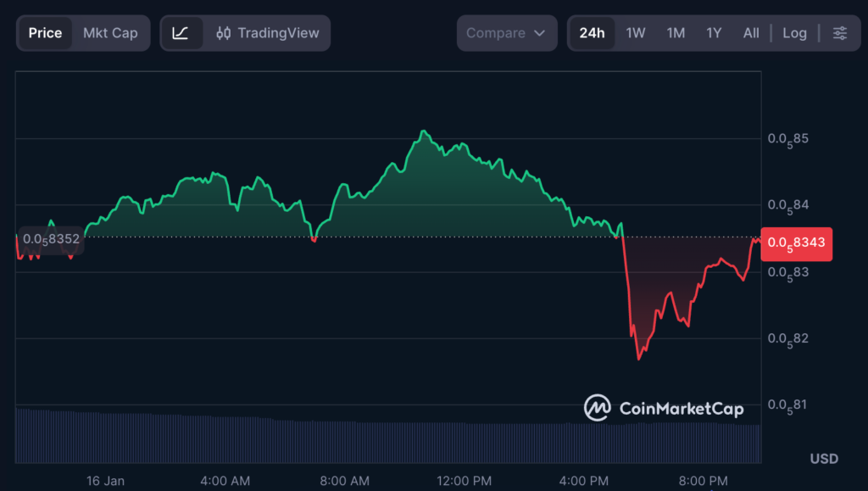This screenshot has height=491, width=868.
Task: Switch to line chart view icon
Action: click(181, 33)
